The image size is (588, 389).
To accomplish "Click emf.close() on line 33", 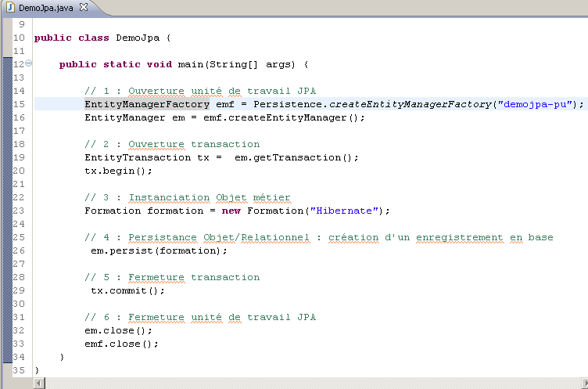I will [x=122, y=344].
